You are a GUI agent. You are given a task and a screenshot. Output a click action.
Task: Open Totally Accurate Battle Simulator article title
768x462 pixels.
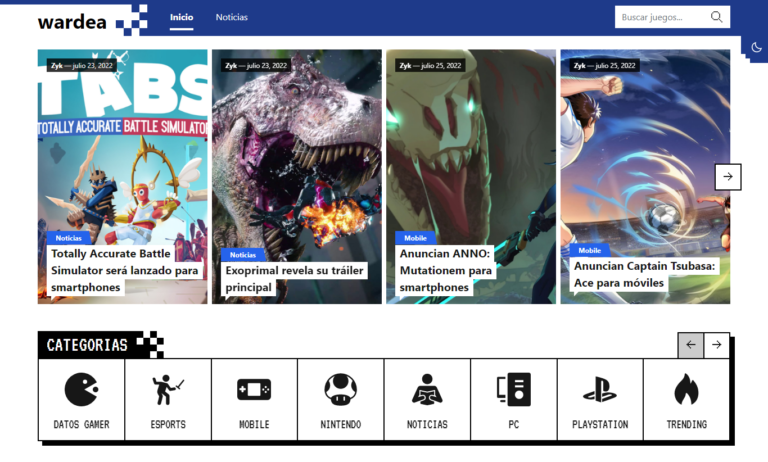(124, 270)
